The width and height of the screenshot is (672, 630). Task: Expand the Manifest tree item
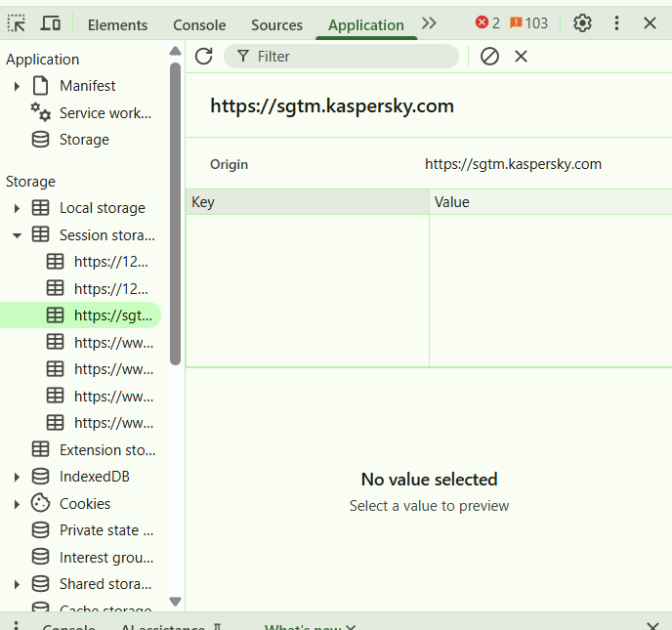(17, 86)
